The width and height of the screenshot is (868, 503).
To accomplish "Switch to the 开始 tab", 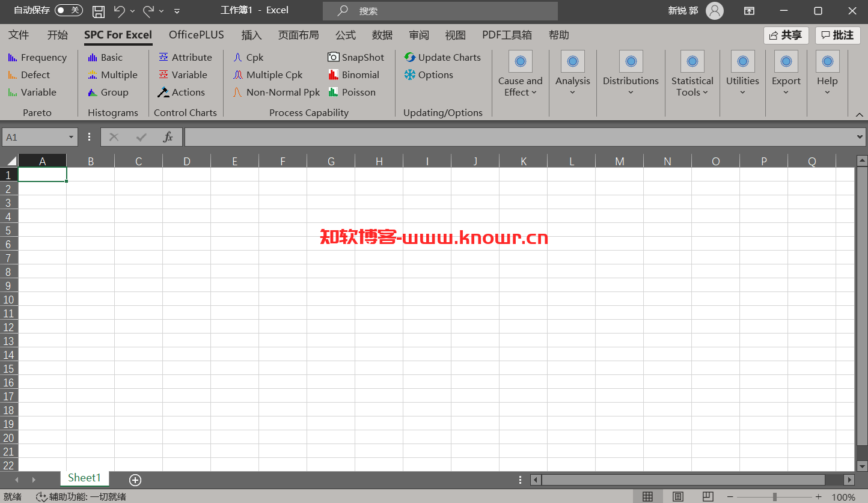I will point(58,35).
